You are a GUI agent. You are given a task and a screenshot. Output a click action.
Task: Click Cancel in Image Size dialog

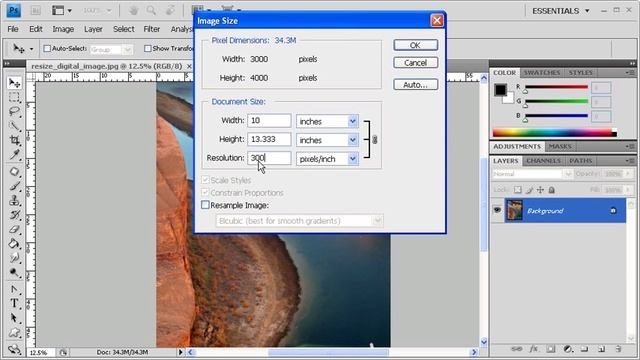pos(416,63)
